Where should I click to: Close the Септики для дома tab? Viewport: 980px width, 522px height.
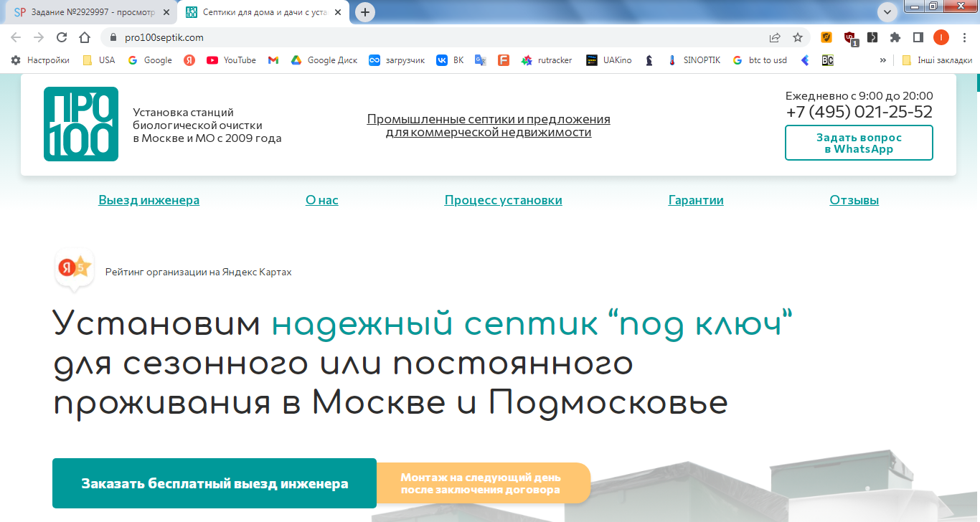click(338, 12)
